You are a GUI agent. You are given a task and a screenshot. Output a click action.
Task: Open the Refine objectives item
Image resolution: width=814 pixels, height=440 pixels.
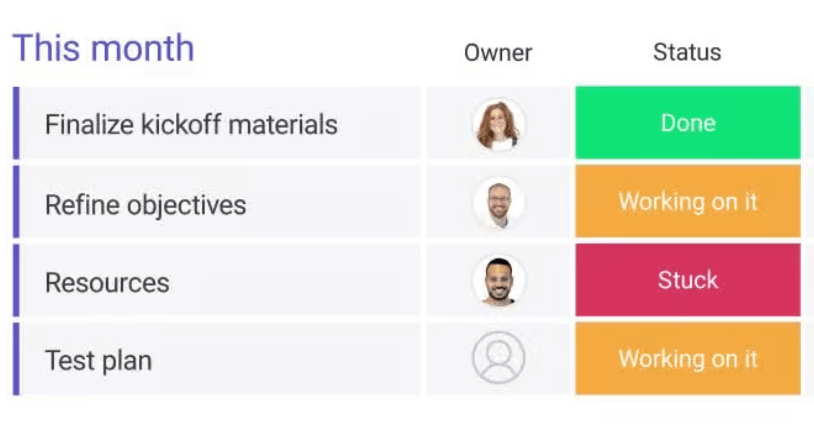click(x=145, y=205)
